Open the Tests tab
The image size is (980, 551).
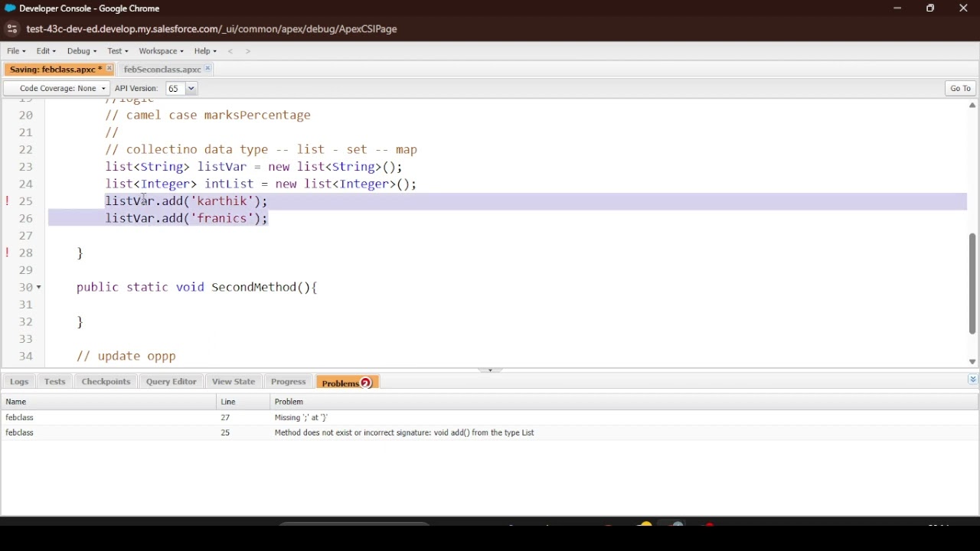pos(54,382)
